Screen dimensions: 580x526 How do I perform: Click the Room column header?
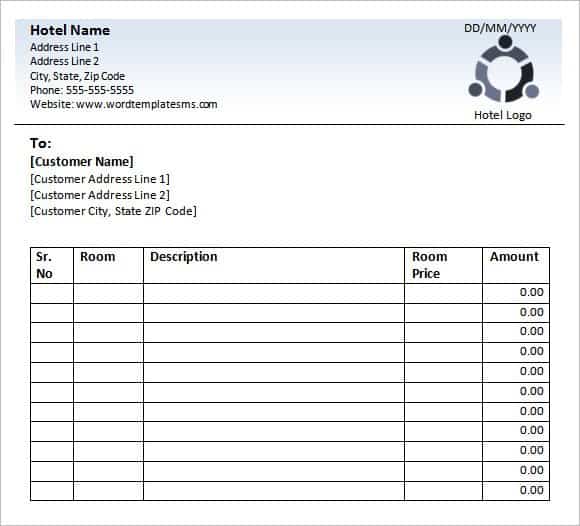click(x=108, y=266)
